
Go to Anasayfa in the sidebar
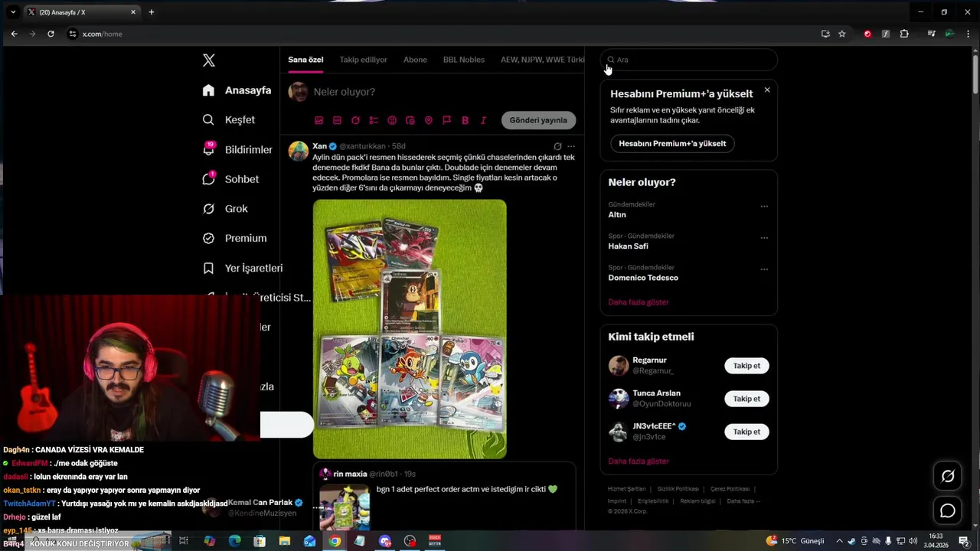[x=237, y=90]
